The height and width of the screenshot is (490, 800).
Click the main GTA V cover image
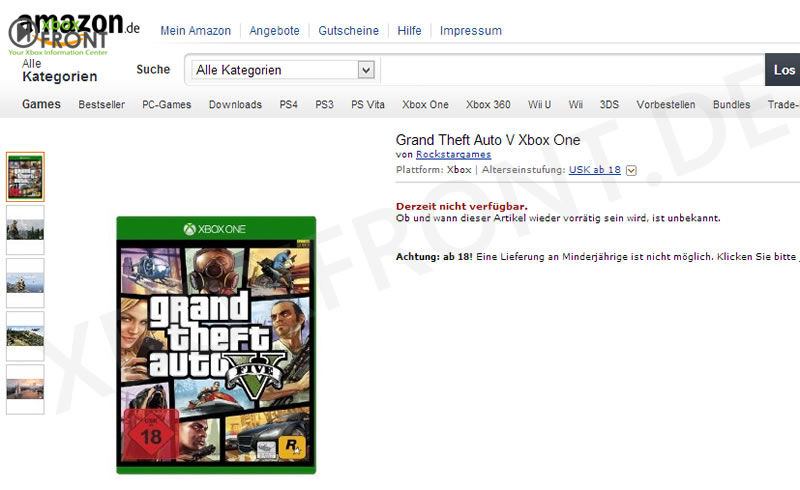point(216,345)
